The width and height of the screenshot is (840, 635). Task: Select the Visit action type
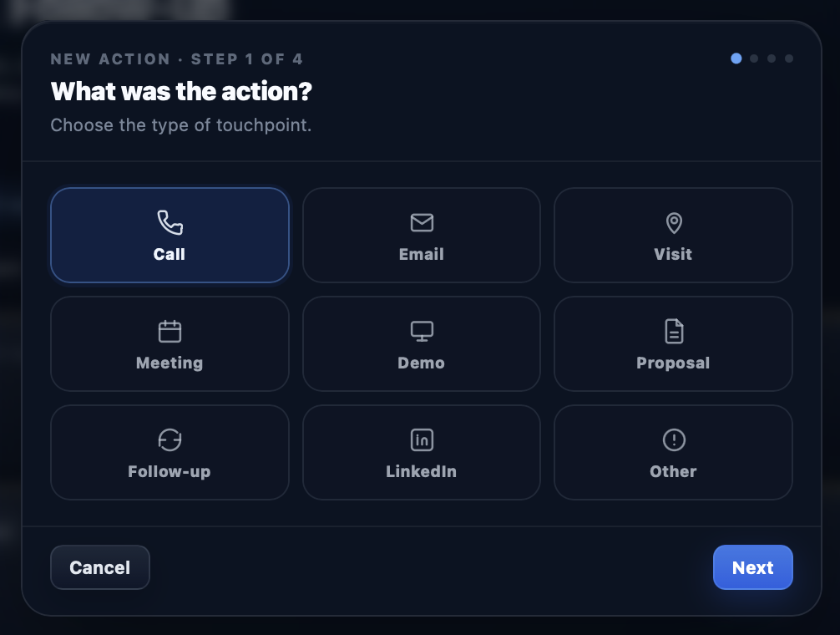click(673, 235)
